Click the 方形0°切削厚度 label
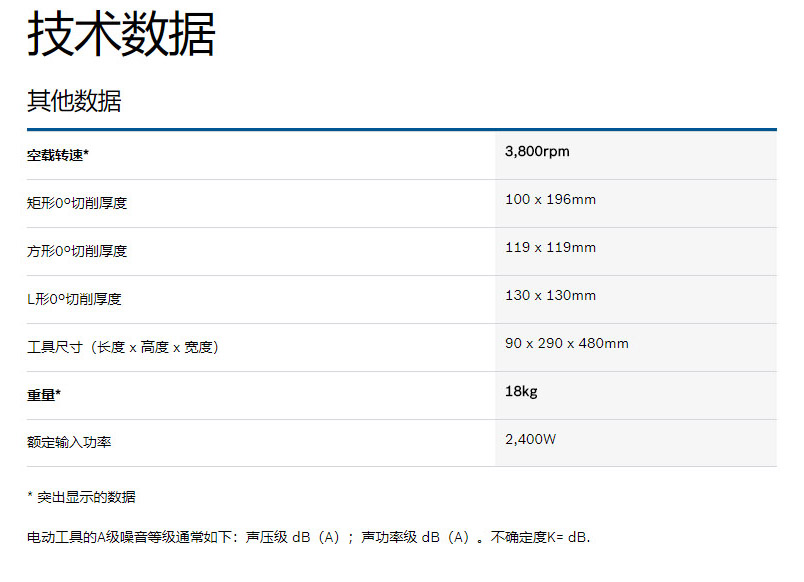 pyautogui.click(x=77, y=251)
